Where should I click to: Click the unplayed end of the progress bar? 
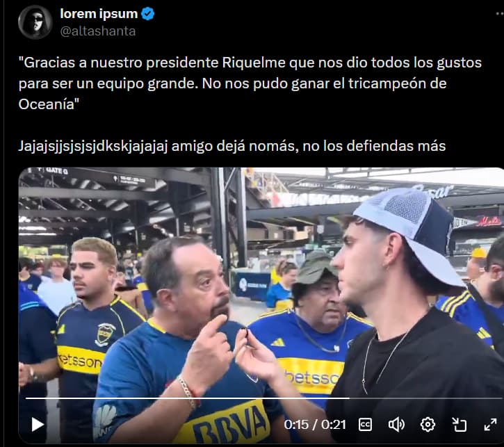(426, 398)
